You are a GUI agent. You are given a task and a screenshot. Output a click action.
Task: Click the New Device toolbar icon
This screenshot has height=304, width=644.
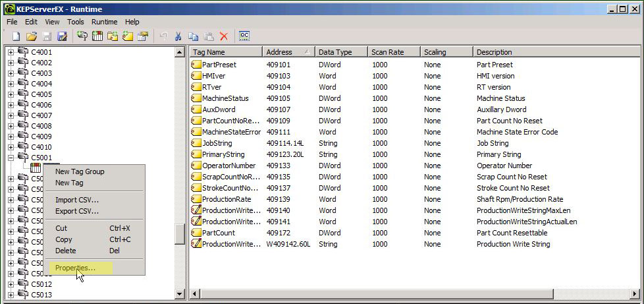coord(97,36)
